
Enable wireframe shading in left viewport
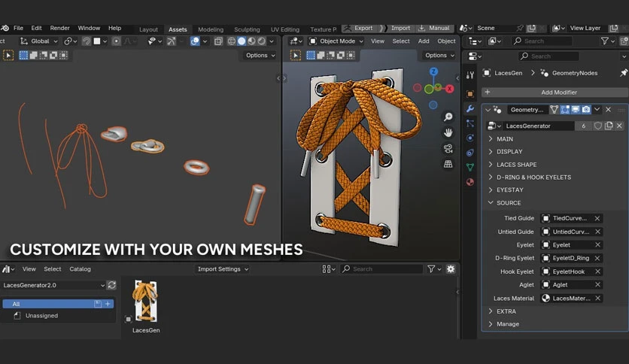coord(232,41)
